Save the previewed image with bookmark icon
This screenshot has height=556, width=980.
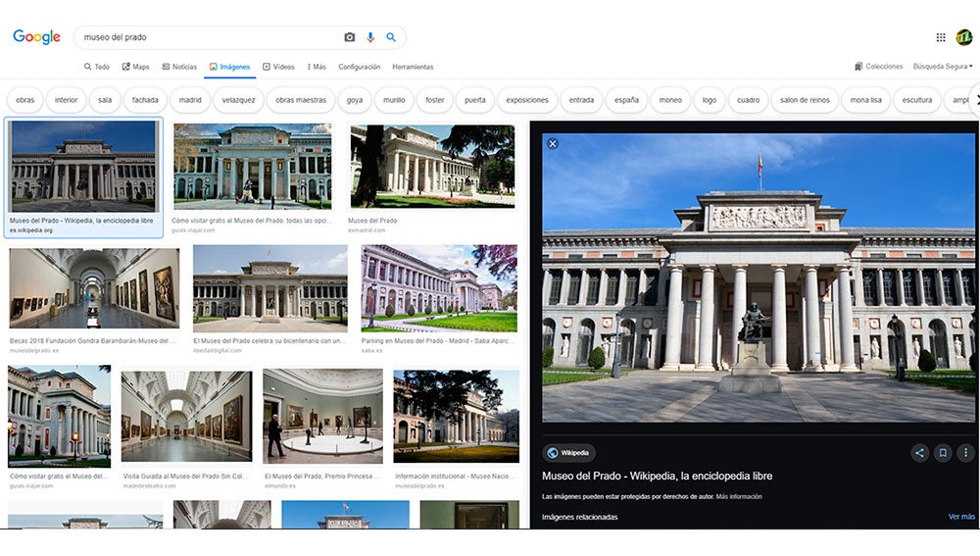pyautogui.click(x=942, y=453)
